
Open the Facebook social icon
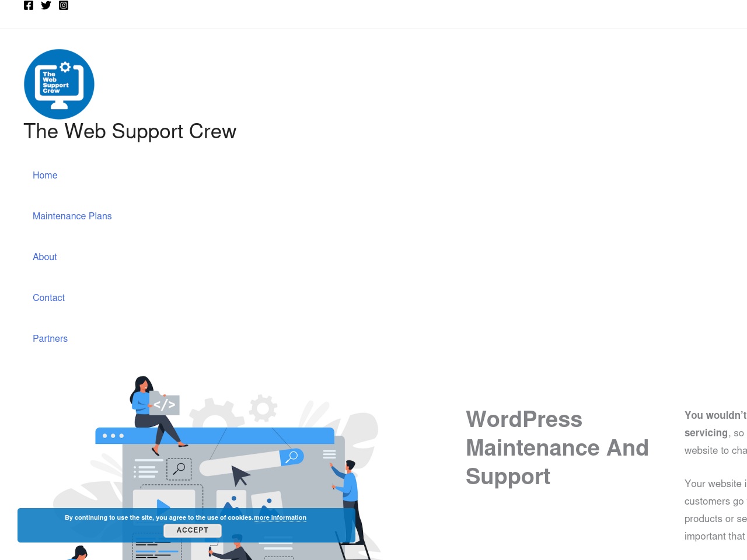[29, 5]
